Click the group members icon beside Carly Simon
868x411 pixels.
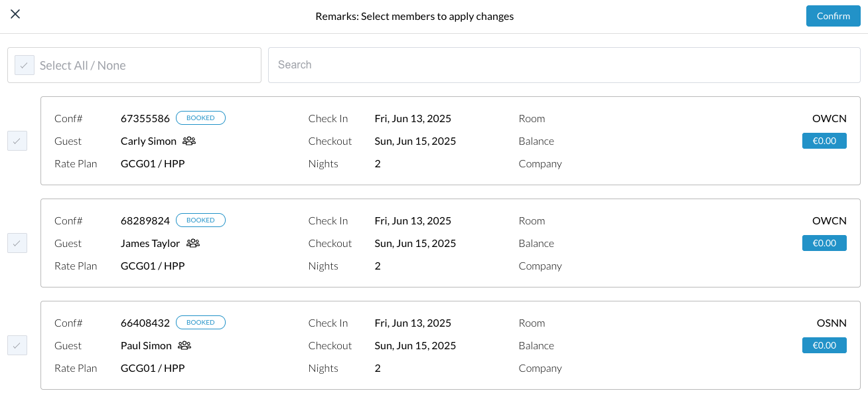[188, 141]
